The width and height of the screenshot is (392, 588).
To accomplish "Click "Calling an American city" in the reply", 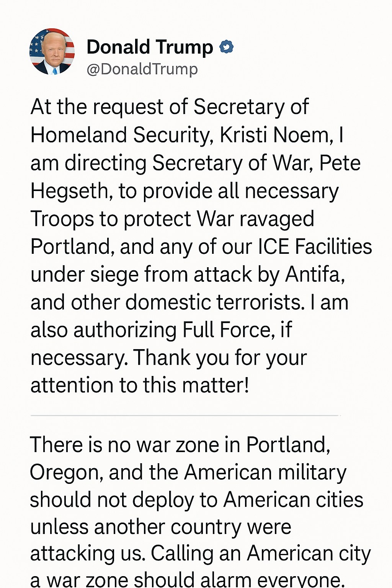I will [x=260, y=554].
